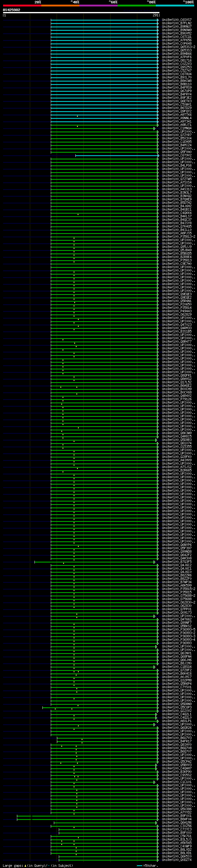The image size is (197, 868).
Task: Click UniRef100_C1MNQ4 label
Action: (x=177, y=128)
